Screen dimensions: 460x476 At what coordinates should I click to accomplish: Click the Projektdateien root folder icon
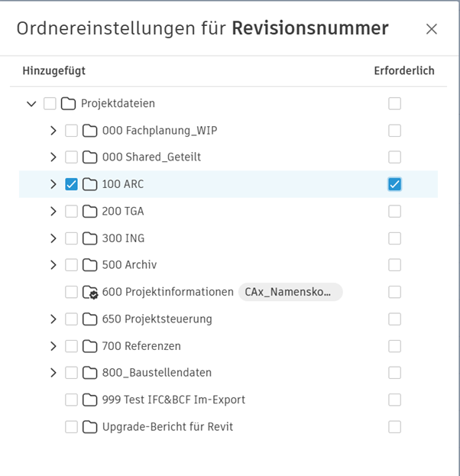(x=69, y=103)
